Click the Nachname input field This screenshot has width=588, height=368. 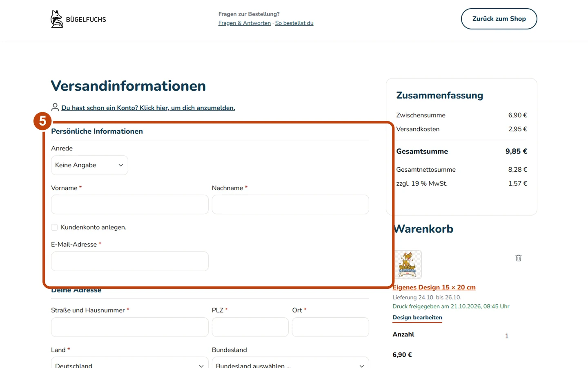(x=290, y=204)
